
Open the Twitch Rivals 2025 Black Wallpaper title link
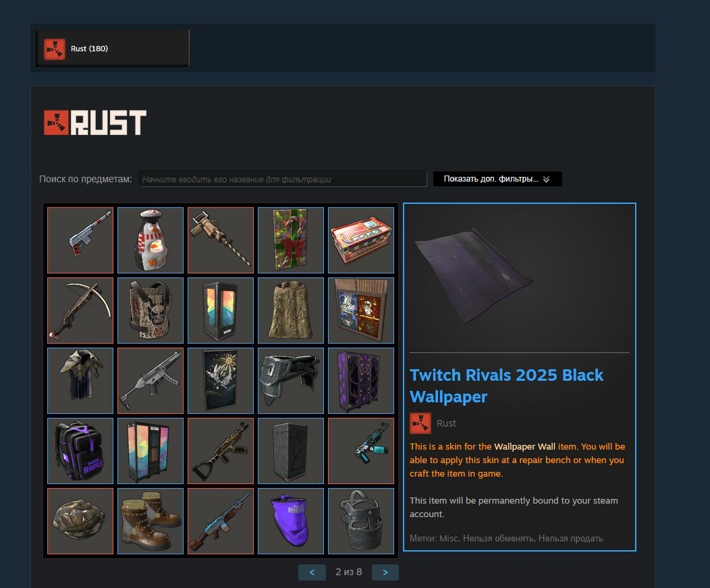click(506, 385)
